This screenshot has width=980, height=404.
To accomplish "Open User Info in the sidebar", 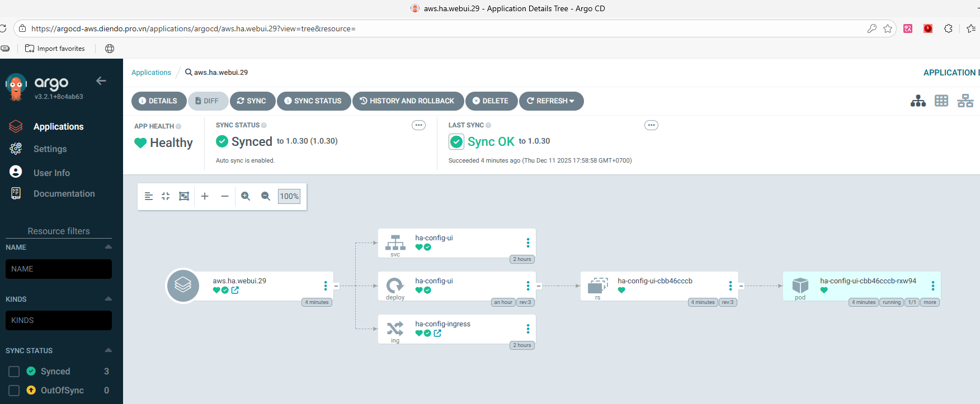I will [51, 173].
